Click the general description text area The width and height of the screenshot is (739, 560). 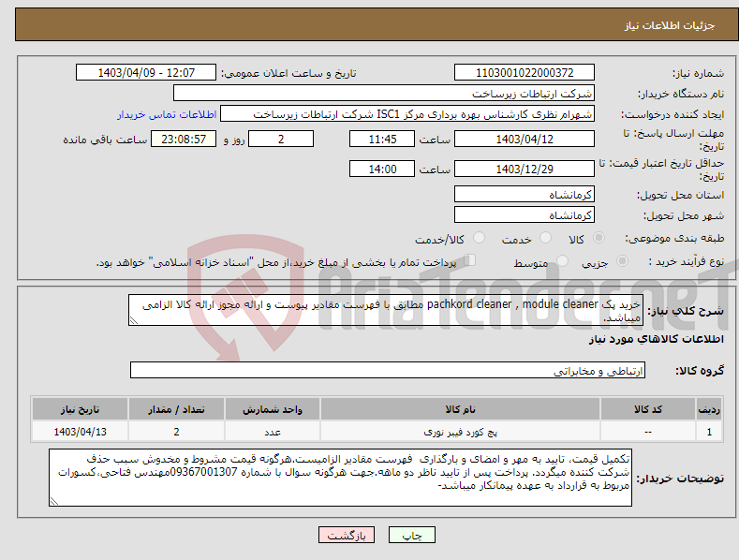tap(386, 310)
